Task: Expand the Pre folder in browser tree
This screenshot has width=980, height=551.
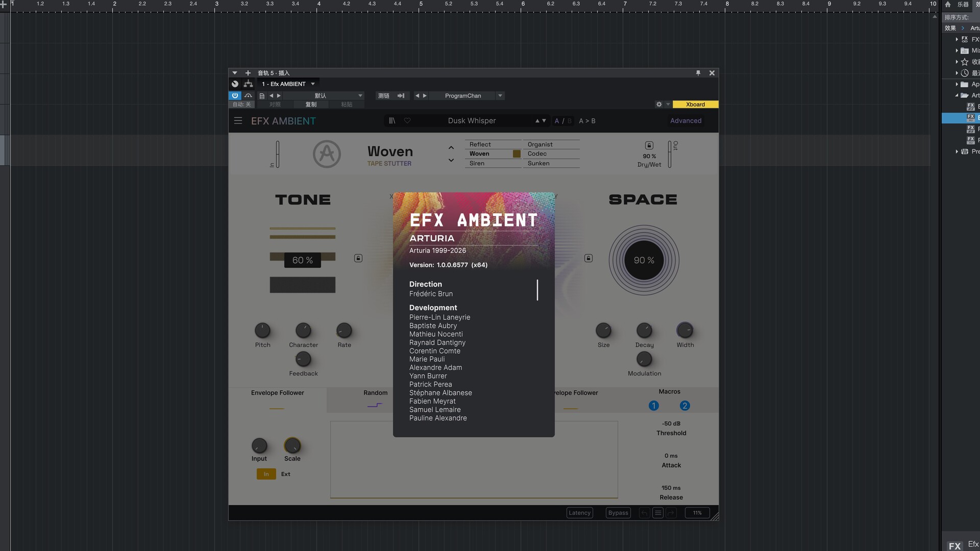Action: click(957, 152)
